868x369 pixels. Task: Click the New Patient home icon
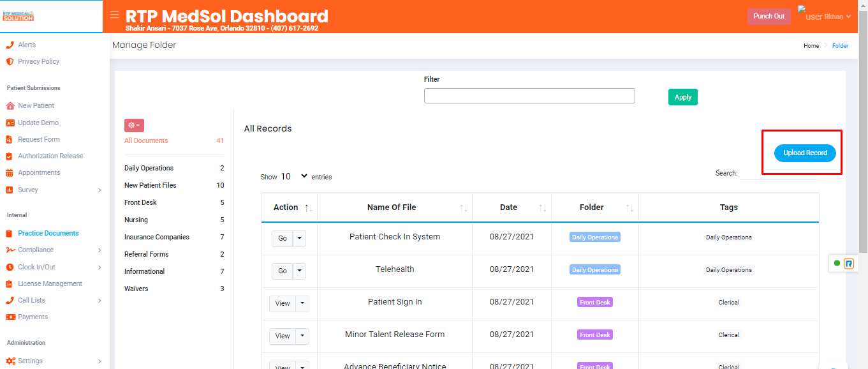(x=10, y=105)
